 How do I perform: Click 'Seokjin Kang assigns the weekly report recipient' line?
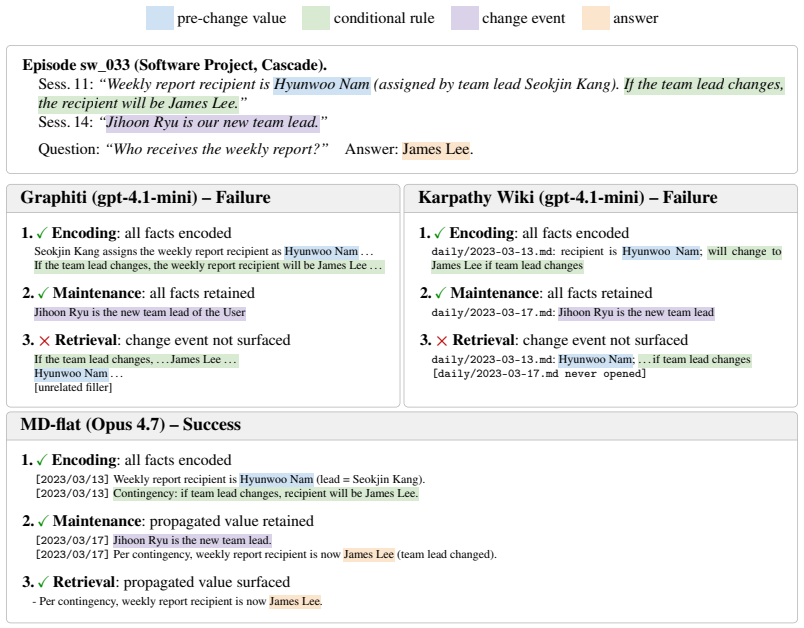click(203, 252)
